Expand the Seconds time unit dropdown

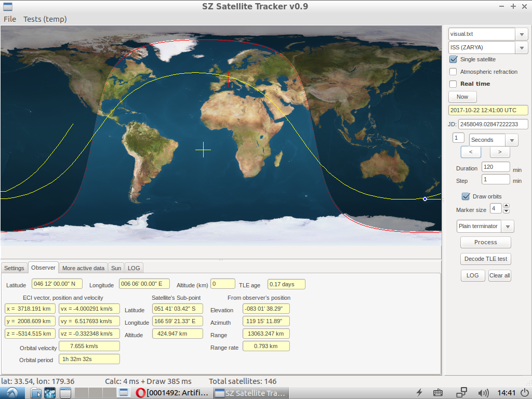pos(512,140)
